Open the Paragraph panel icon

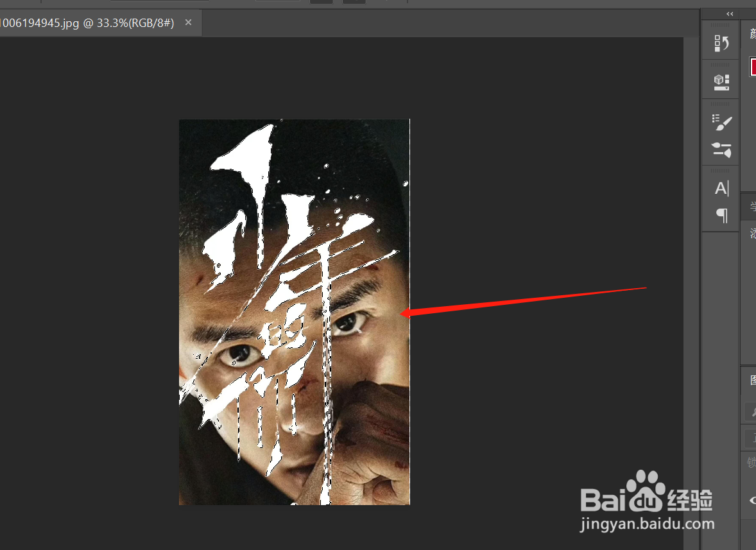tap(722, 215)
